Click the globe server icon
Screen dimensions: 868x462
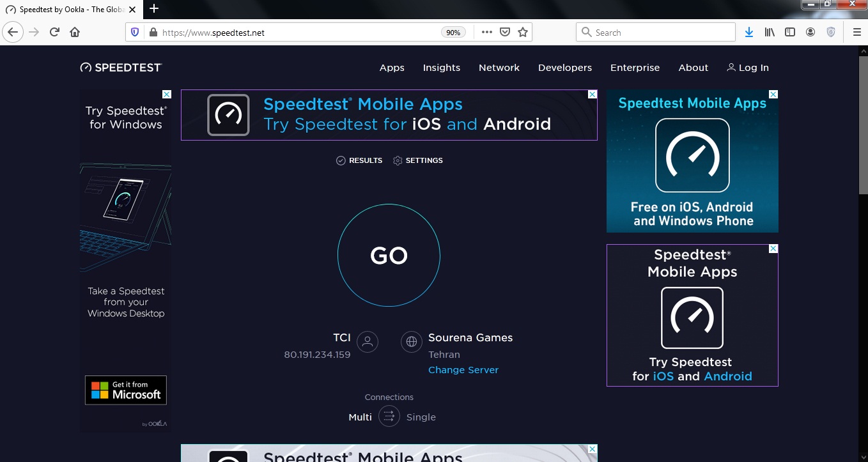411,342
